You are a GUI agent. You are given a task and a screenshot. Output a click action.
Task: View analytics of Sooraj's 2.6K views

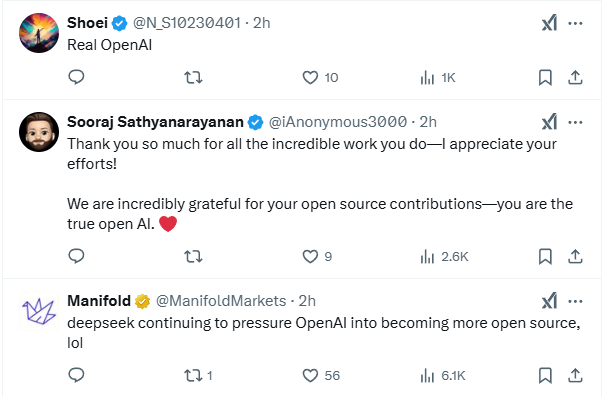[x=444, y=256]
